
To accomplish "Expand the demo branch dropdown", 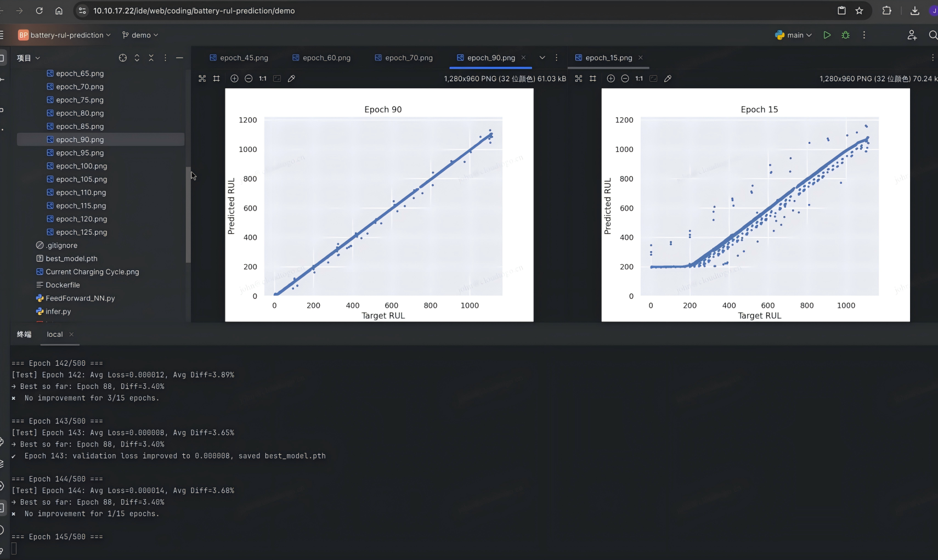I will pyautogui.click(x=140, y=35).
